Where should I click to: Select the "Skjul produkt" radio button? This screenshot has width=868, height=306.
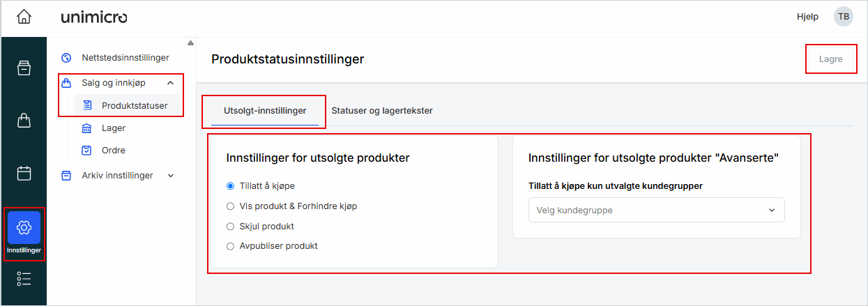tap(231, 227)
